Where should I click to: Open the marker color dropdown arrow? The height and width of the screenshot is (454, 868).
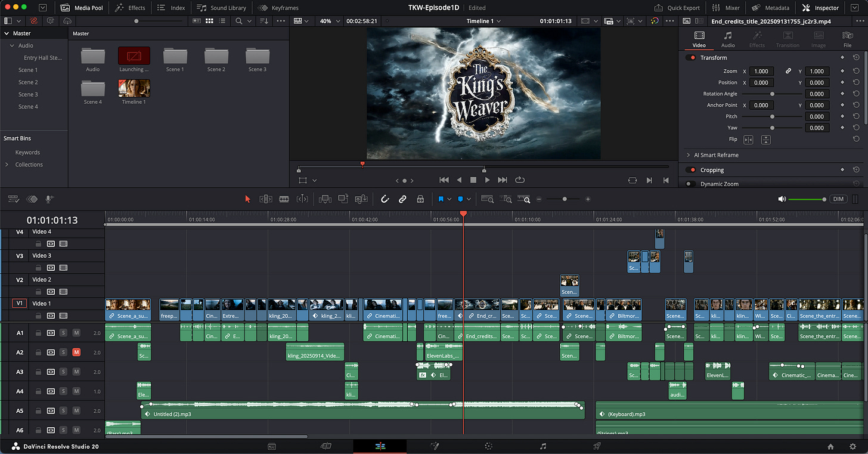coord(469,199)
